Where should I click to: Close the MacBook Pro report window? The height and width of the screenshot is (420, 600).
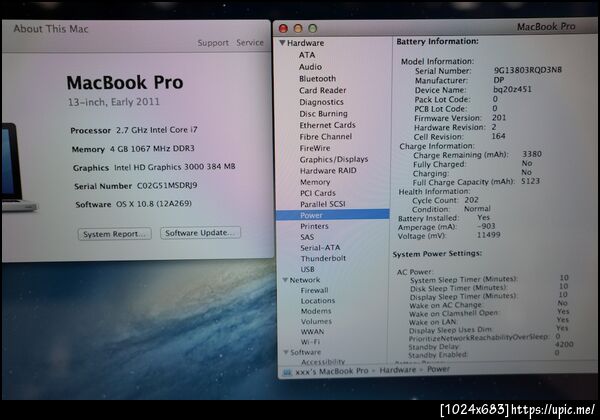coord(283,28)
